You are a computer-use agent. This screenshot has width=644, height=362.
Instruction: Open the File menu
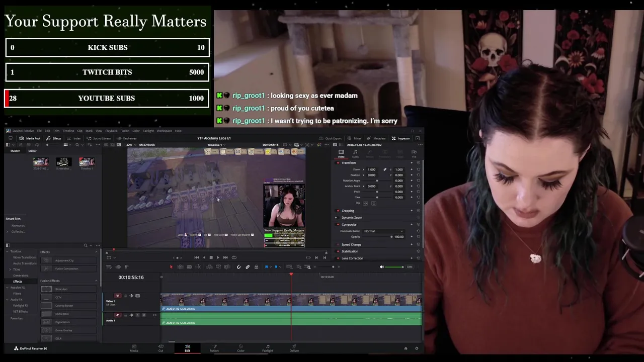point(39,131)
